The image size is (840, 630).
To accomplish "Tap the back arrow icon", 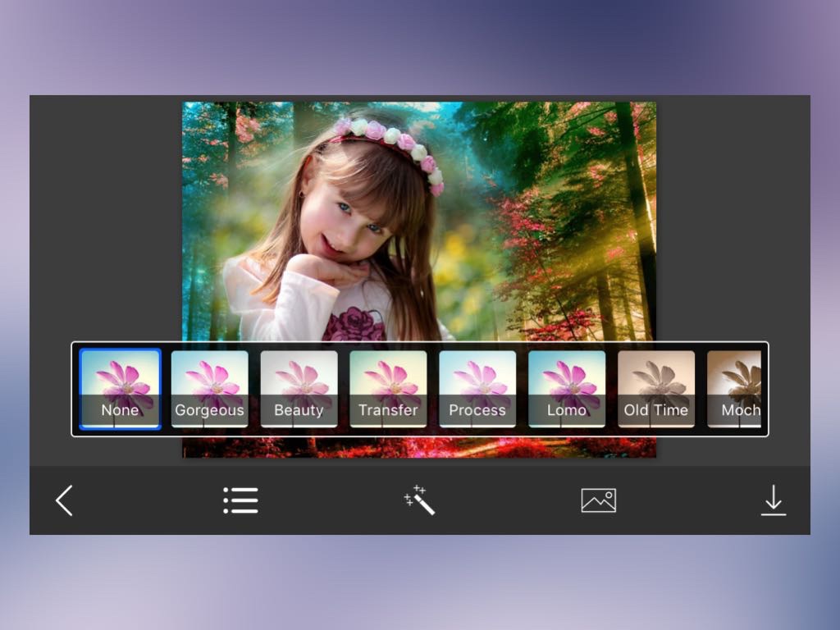I will click(64, 500).
